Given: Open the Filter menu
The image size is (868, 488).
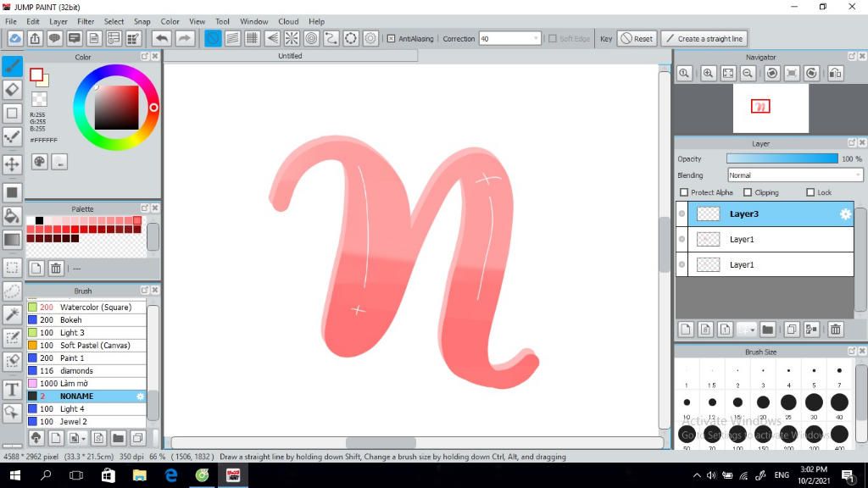Looking at the screenshot, I should click(86, 21).
